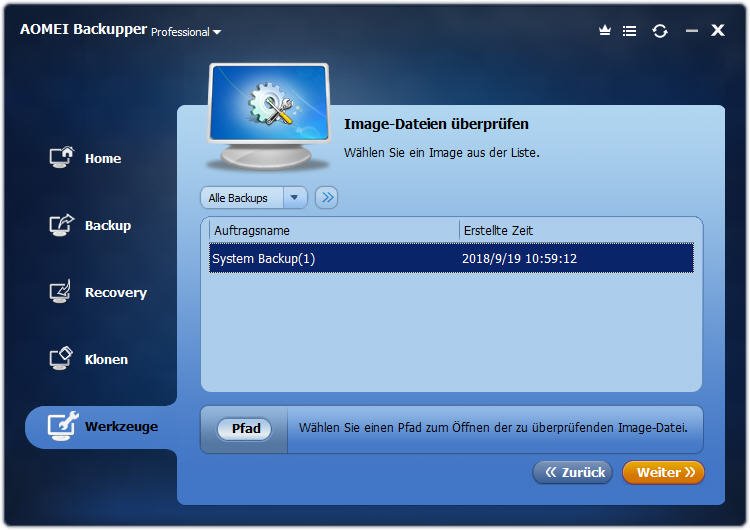The image size is (750, 530).
Task: Open the Klonen section icon
Action: pyautogui.click(x=61, y=358)
